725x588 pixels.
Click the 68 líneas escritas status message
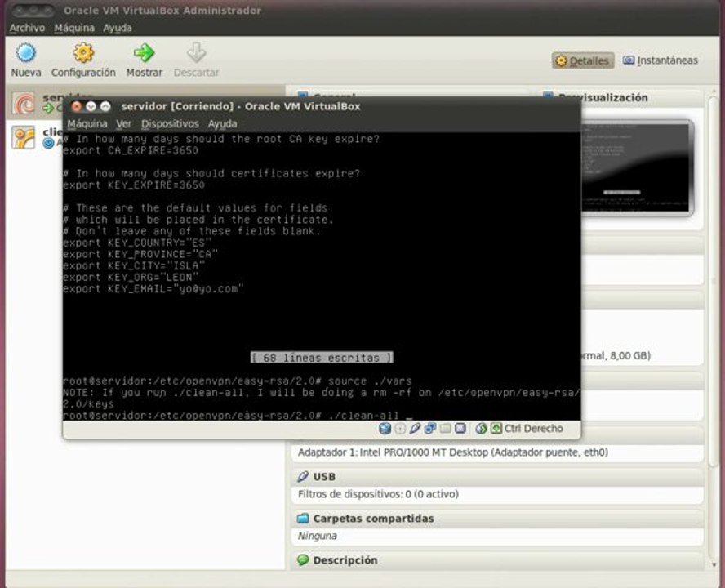point(322,357)
